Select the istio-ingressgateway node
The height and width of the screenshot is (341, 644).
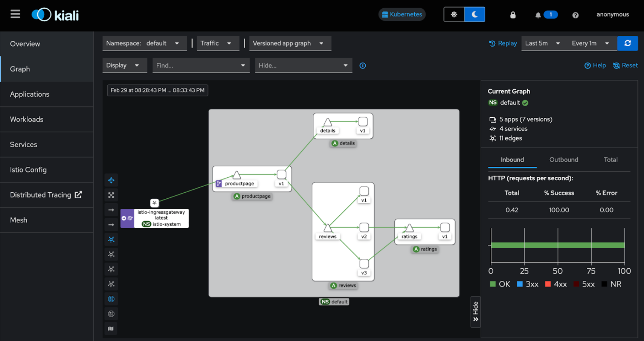tap(154, 218)
